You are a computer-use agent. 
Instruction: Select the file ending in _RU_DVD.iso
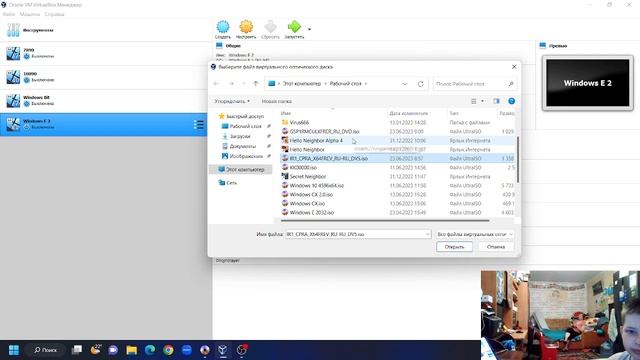pyautogui.click(x=321, y=131)
